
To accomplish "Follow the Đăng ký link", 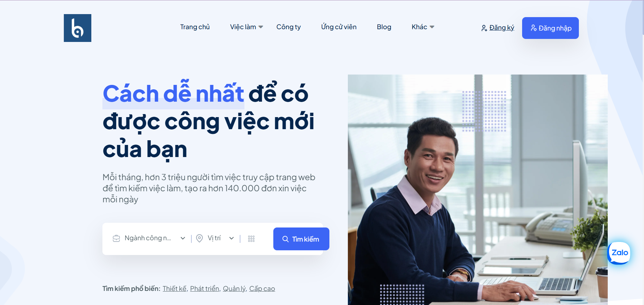I will [502, 28].
